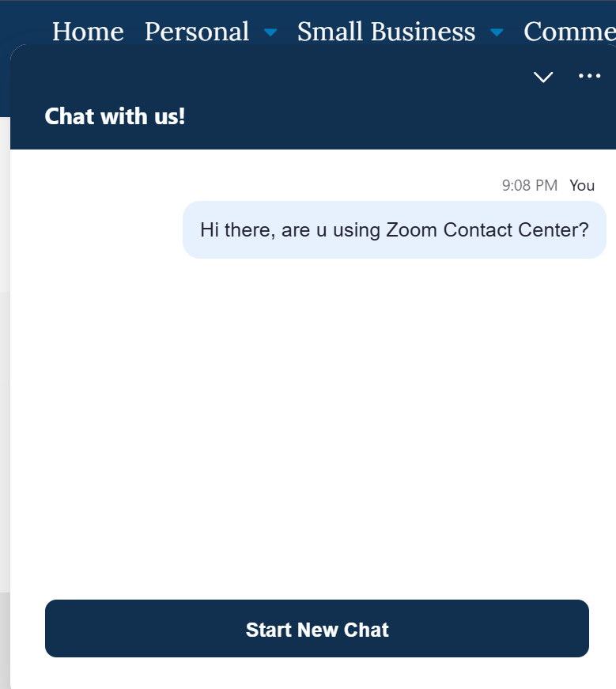
Task: Click the 9:08 PM timestamp
Action: coord(530,185)
